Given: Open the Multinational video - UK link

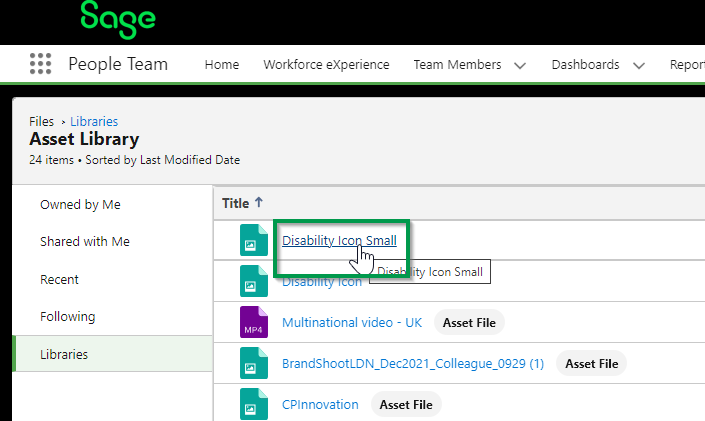Looking at the screenshot, I should (351, 323).
